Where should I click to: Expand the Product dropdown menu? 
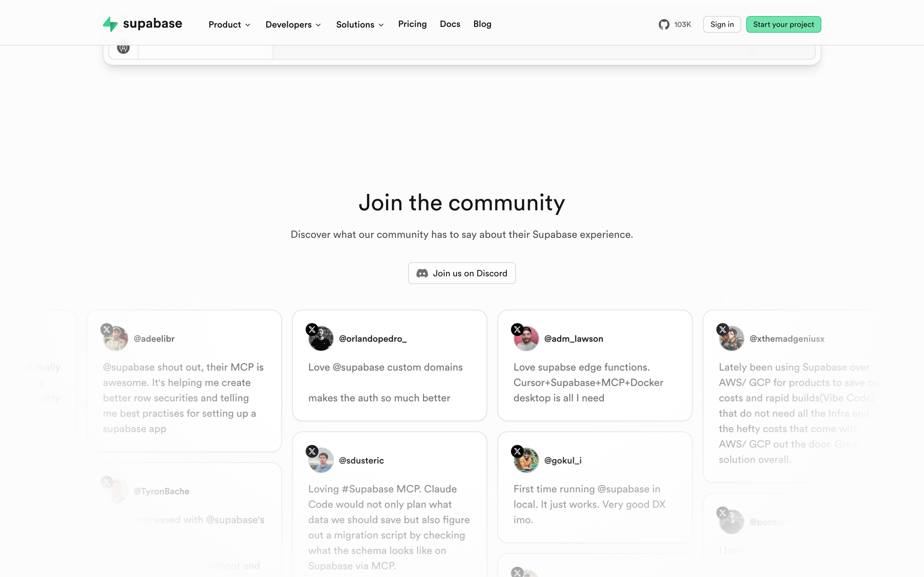coord(229,24)
